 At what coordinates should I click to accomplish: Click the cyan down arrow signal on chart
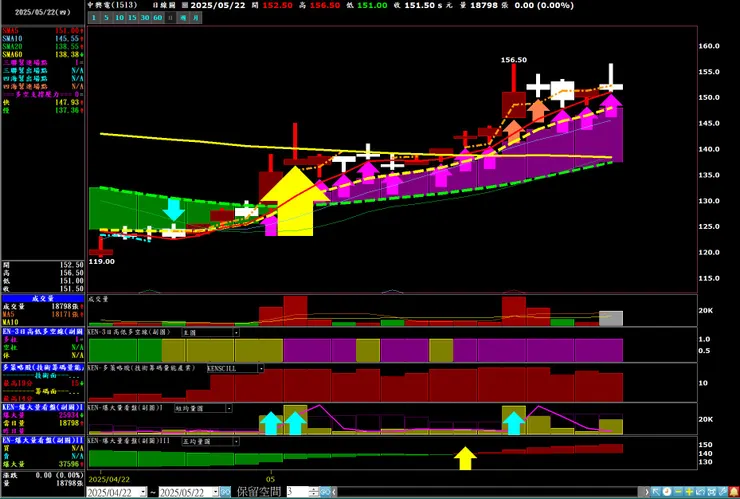[x=174, y=210]
